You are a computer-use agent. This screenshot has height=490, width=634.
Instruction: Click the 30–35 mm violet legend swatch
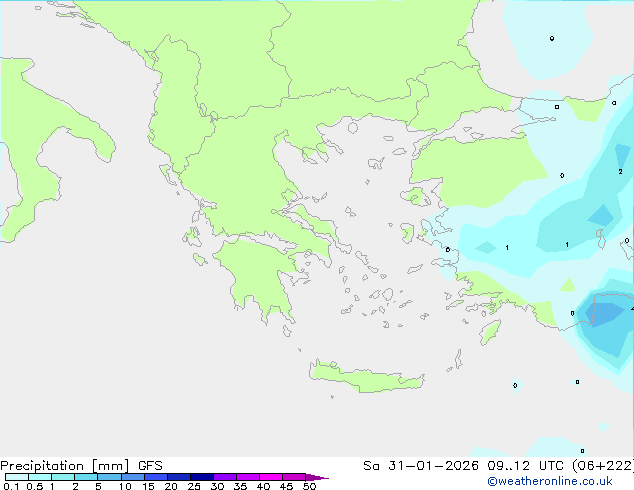[224, 477]
